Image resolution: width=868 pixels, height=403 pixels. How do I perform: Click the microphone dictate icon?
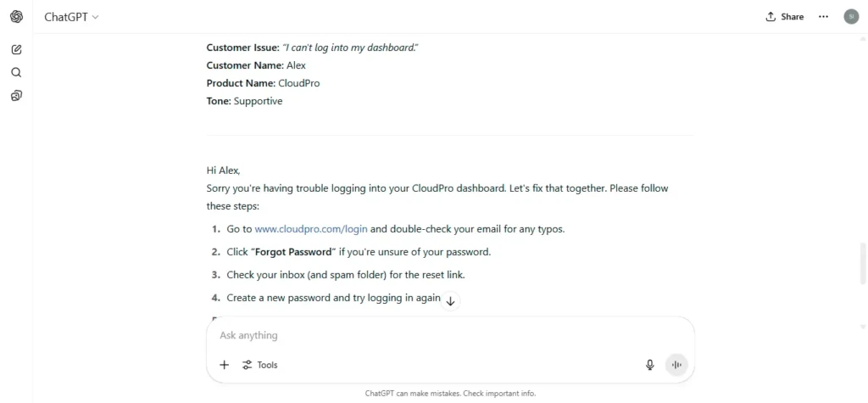point(650,365)
